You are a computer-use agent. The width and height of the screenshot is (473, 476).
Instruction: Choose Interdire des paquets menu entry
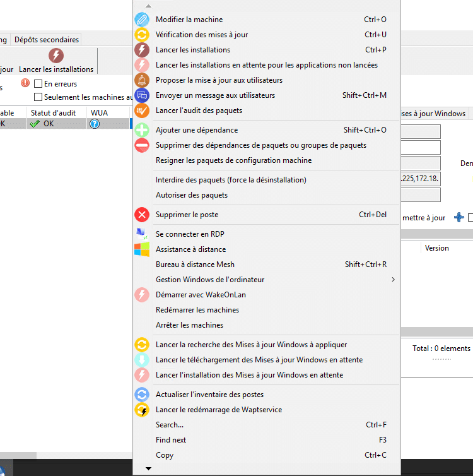267,180
